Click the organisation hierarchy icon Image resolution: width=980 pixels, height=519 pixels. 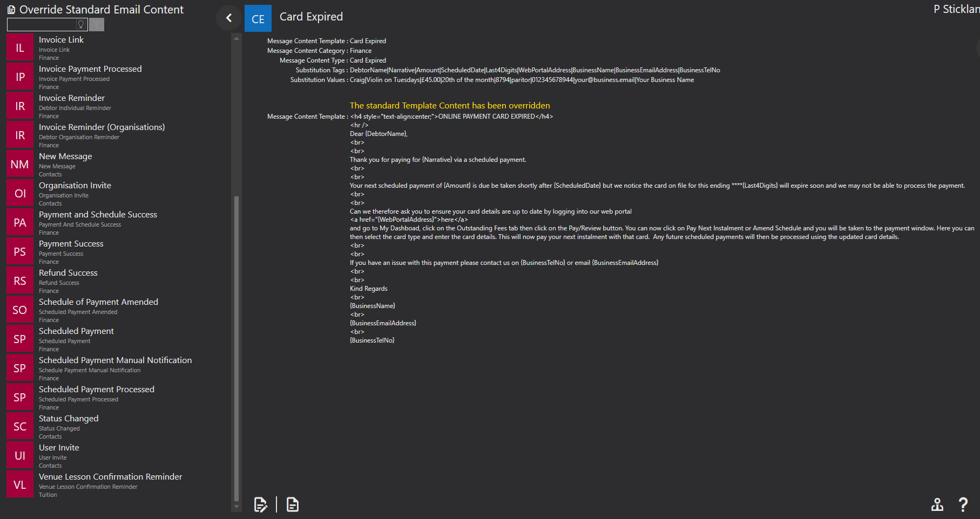tap(937, 504)
